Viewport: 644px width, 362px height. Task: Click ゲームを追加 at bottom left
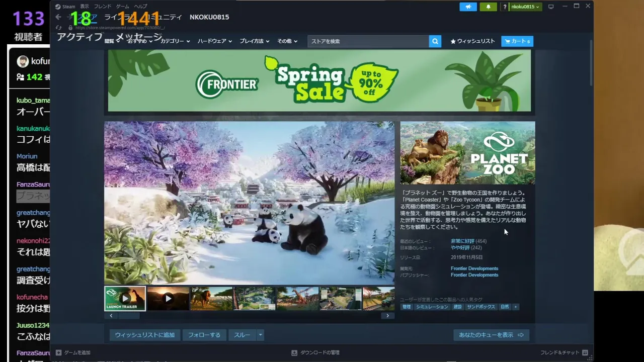coord(77,352)
